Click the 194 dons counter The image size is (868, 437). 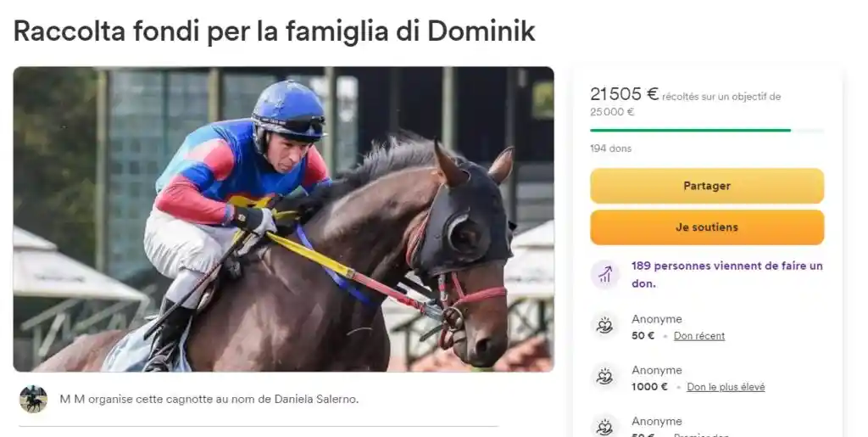coord(610,148)
